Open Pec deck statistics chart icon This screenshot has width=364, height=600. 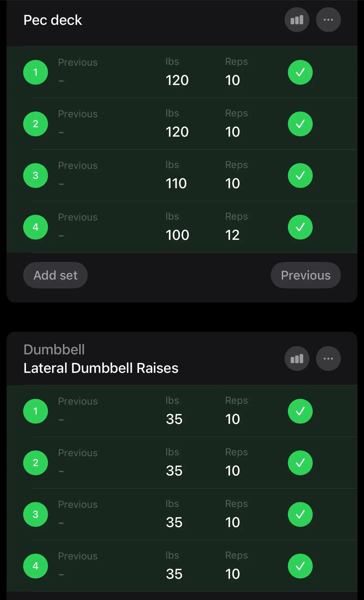pyautogui.click(x=297, y=20)
